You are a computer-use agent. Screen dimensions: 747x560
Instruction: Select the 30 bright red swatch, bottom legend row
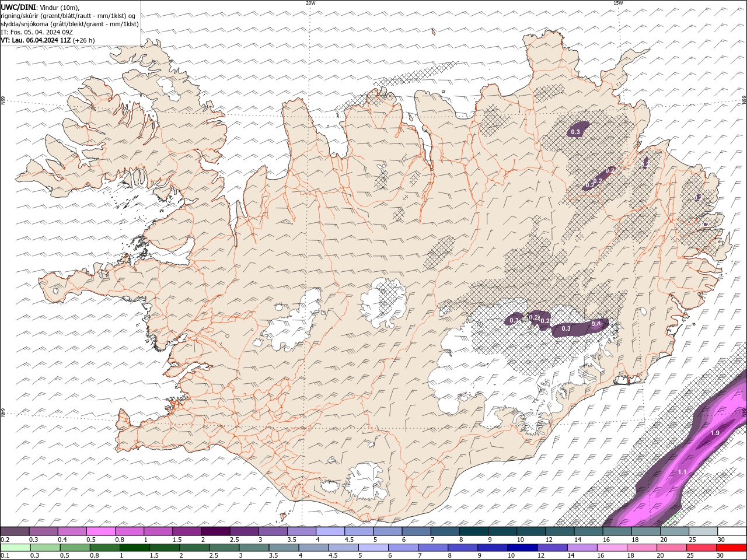pyautogui.click(x=731, y=547)
